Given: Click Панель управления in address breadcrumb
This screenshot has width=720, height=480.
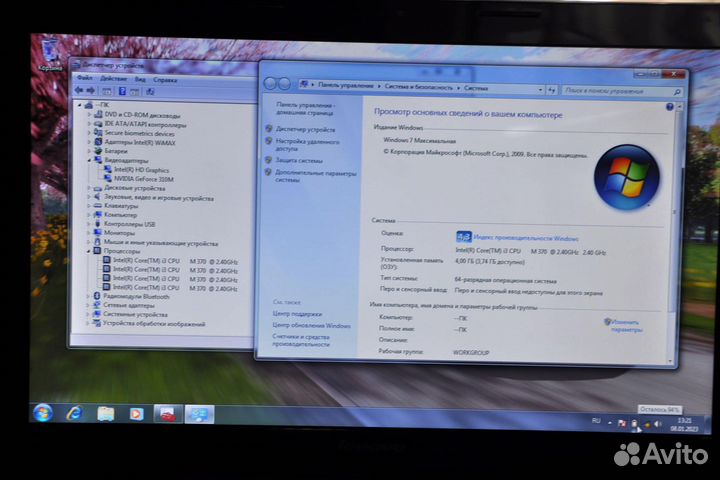Looking at the screenshot, I should pos(346,85).
